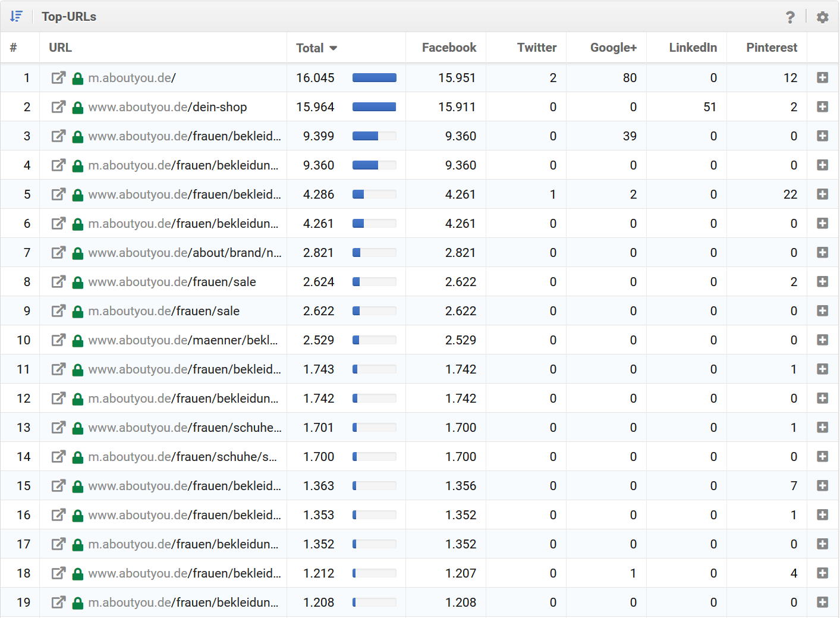Click the m.aboutyou.de/frauen/sale link
Image resolution: width=840 pixels, height=618 pixels.
(163, 311)
